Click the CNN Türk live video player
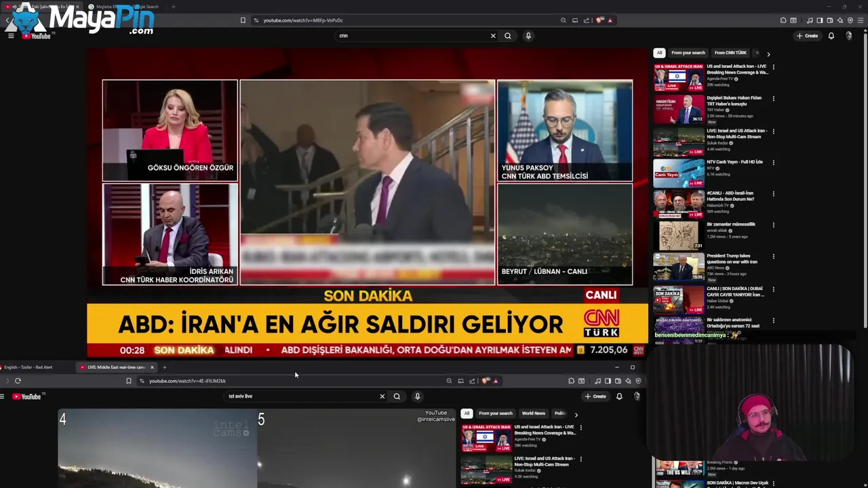This screenshot has width=868, height=488. click(x=368, y=203)
